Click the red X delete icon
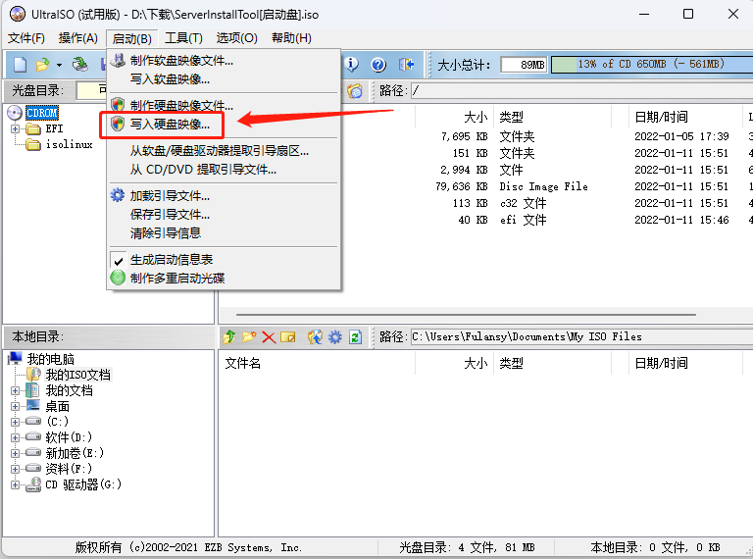753x560 pixels. coord(269,337)
